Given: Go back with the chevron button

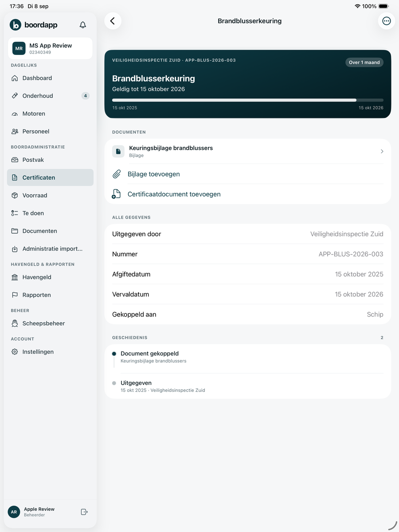Looking at the screenshot, I should [113, 21].
